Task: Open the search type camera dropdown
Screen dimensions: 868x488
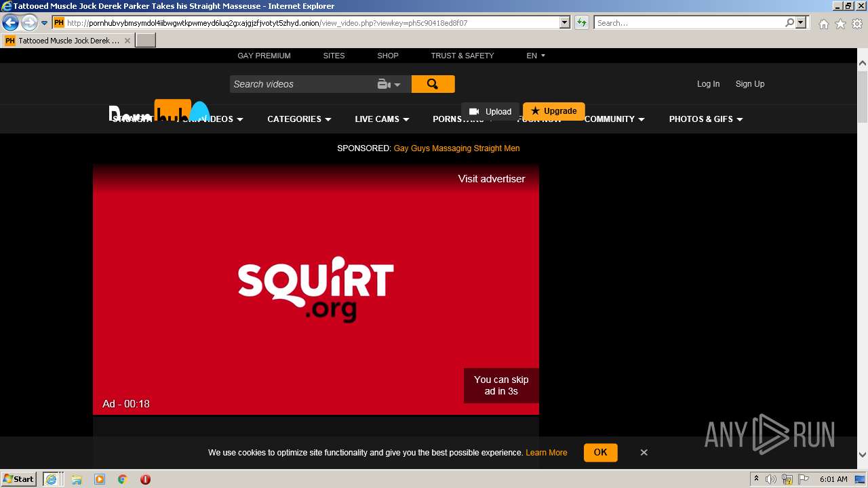Action: (x=389, y=84)
